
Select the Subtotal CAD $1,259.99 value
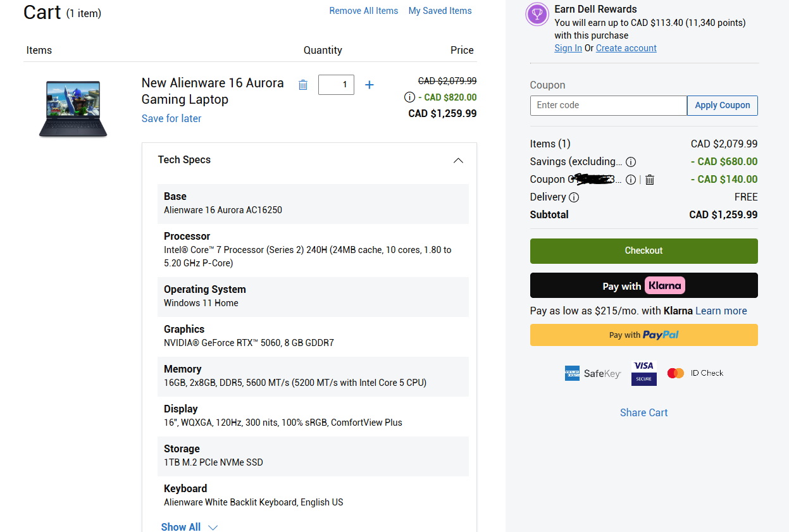coord(723,215)
